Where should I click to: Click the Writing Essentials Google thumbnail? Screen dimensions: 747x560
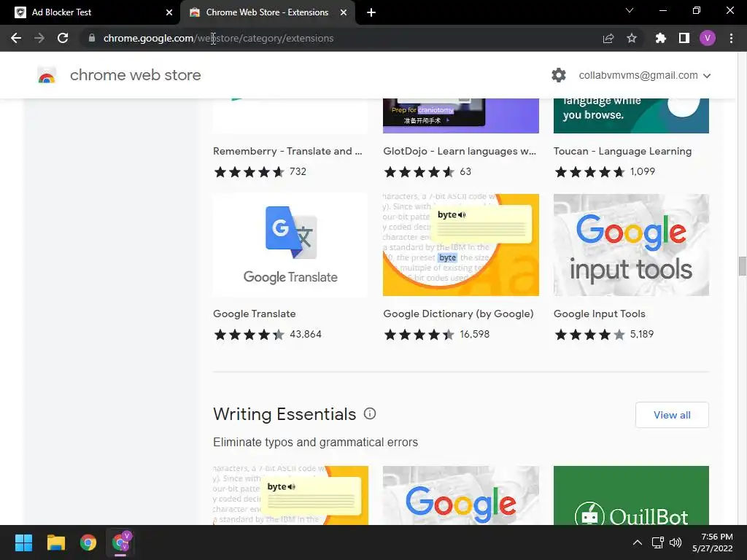[461, 495]
